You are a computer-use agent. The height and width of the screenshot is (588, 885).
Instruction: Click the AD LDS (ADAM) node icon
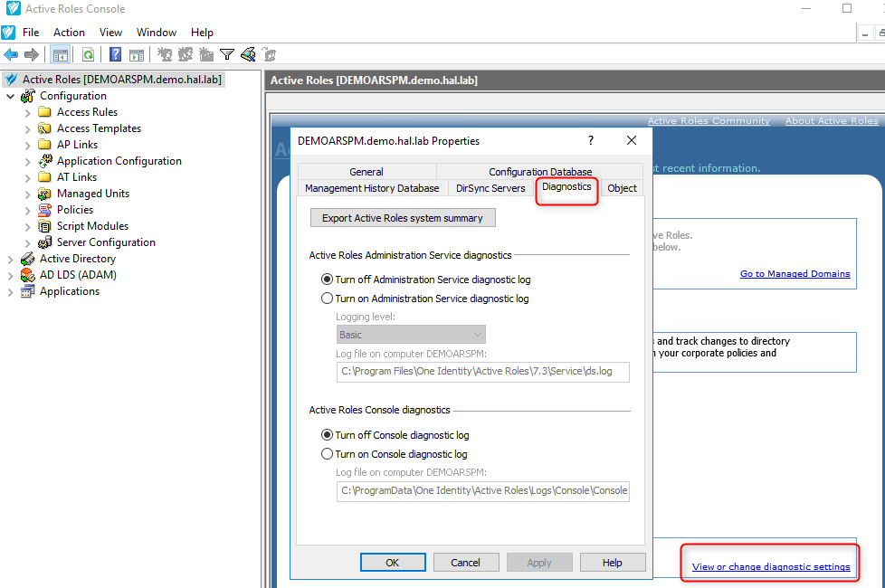point(28,275)
